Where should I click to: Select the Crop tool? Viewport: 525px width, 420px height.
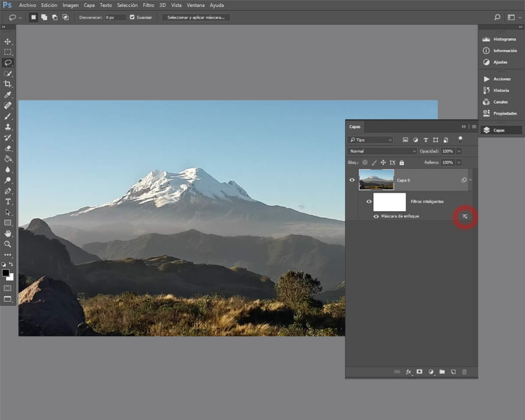(8, 84)
